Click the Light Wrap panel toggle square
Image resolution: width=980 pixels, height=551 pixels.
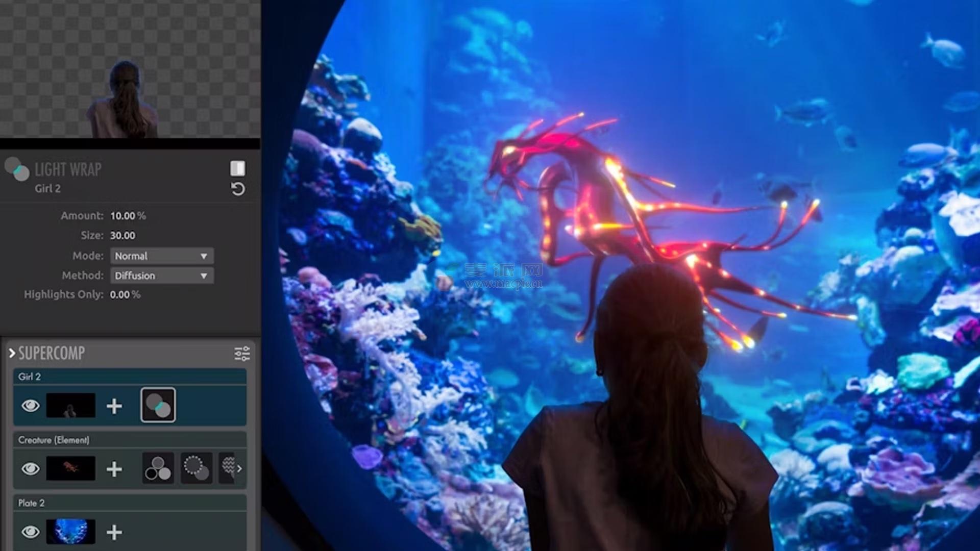(237, 168)
